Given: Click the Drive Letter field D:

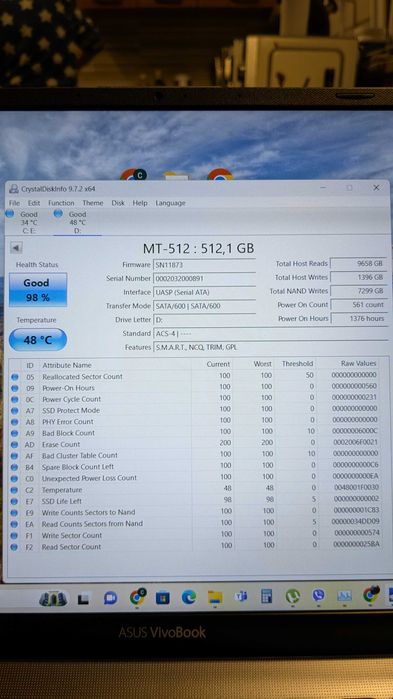Looking at the screenshot, I should click(204, 320).
